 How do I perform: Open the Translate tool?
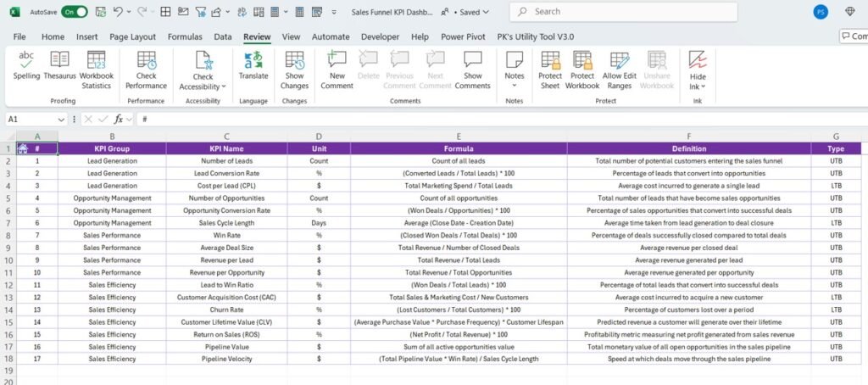253,66
